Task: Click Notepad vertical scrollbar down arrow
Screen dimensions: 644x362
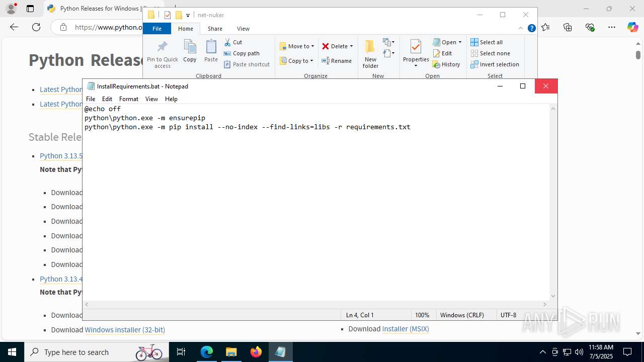Action: [x=553, y=296]
